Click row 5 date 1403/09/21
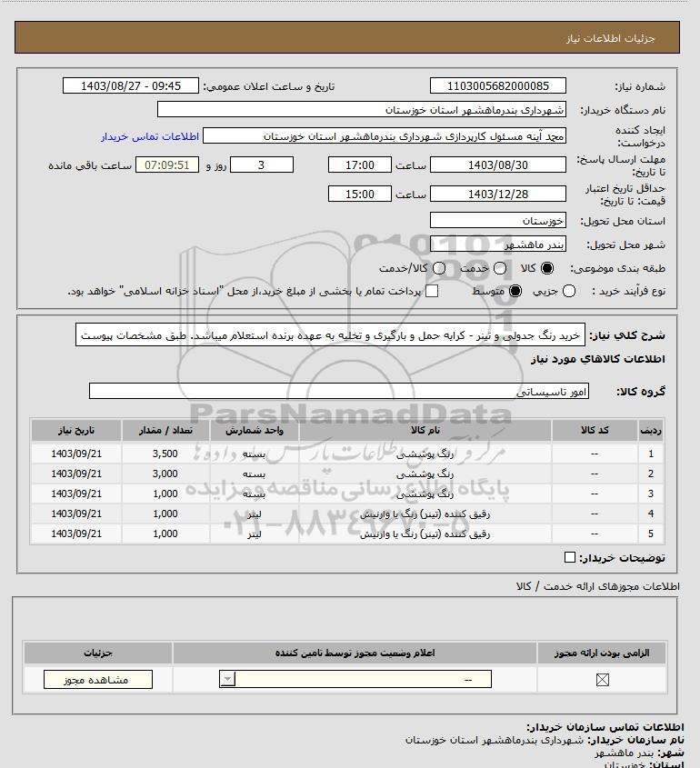 click(x=76, y=534)
